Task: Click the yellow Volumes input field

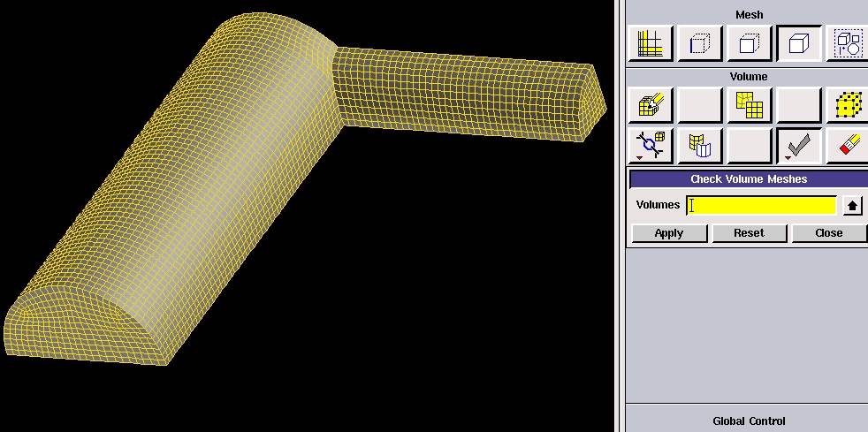Action: click(x=761, y=205)
